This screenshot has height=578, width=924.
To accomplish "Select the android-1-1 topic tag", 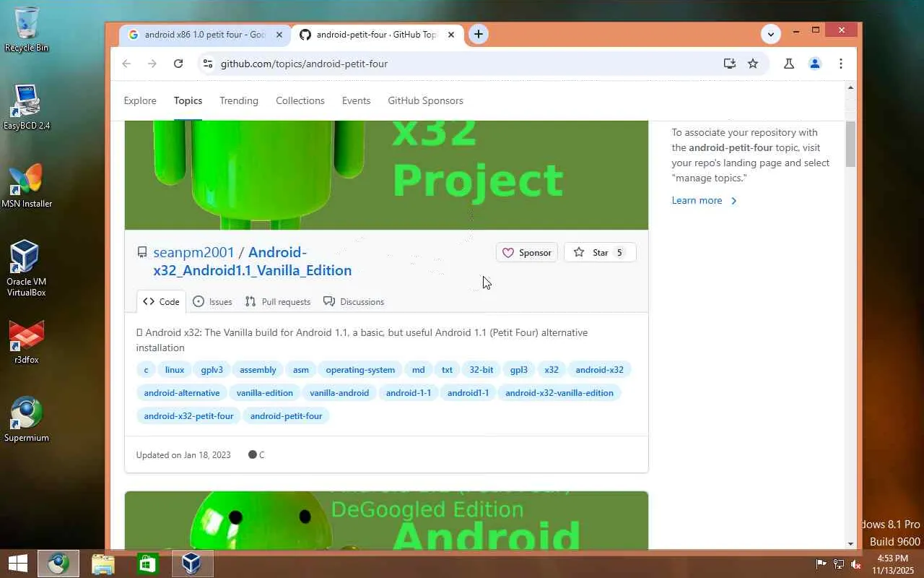I will click(x=409, y=393).
